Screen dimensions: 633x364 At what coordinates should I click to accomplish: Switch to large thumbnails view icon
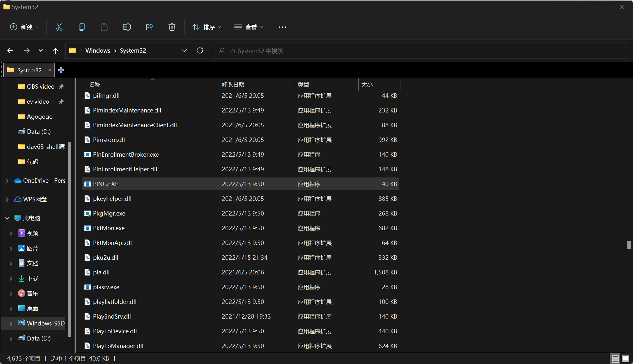625,358
